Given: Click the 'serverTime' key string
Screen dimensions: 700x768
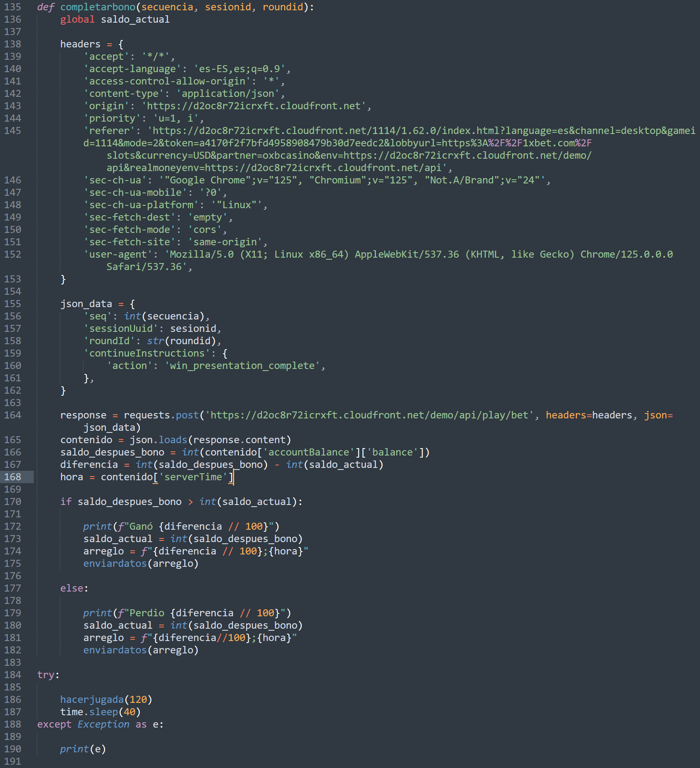Looking at the screenshot, I should point(193,477).
